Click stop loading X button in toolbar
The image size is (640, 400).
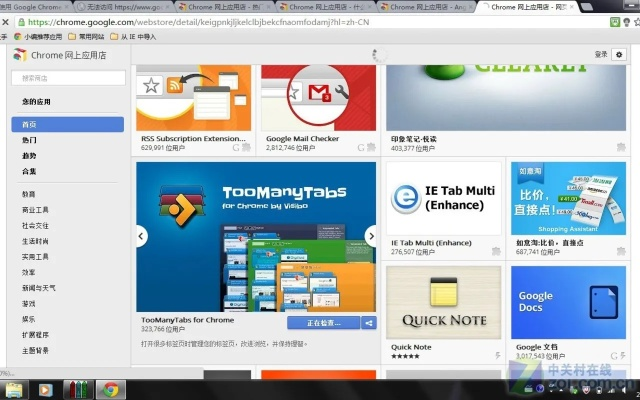pos(5,22)
